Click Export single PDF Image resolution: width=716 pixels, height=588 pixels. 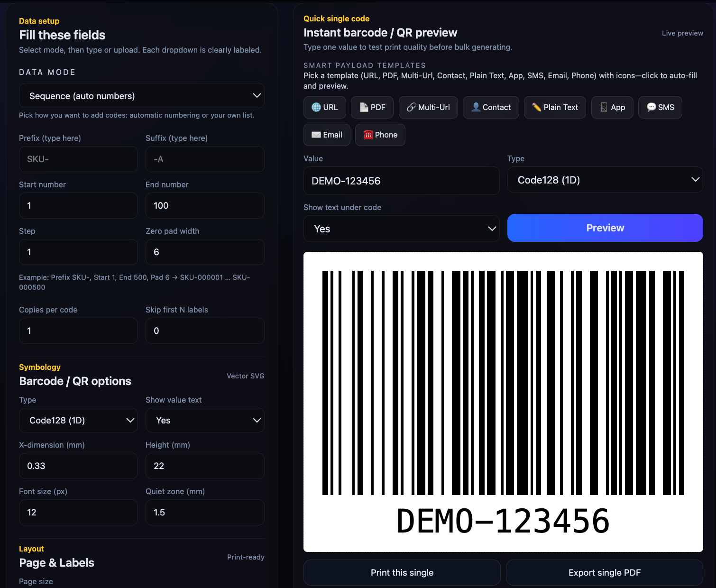(x=605, y=572)
